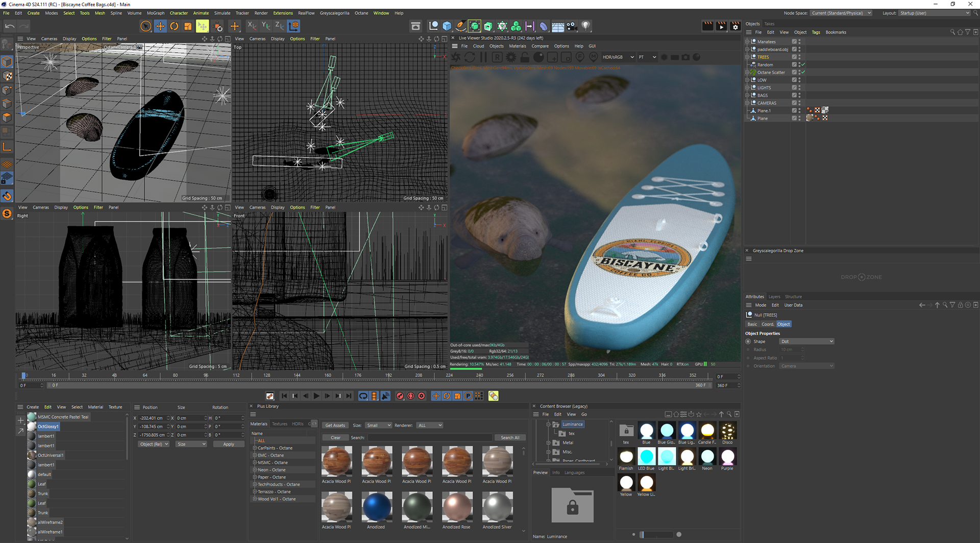Switch to the Takes tab

click(769, 24)
